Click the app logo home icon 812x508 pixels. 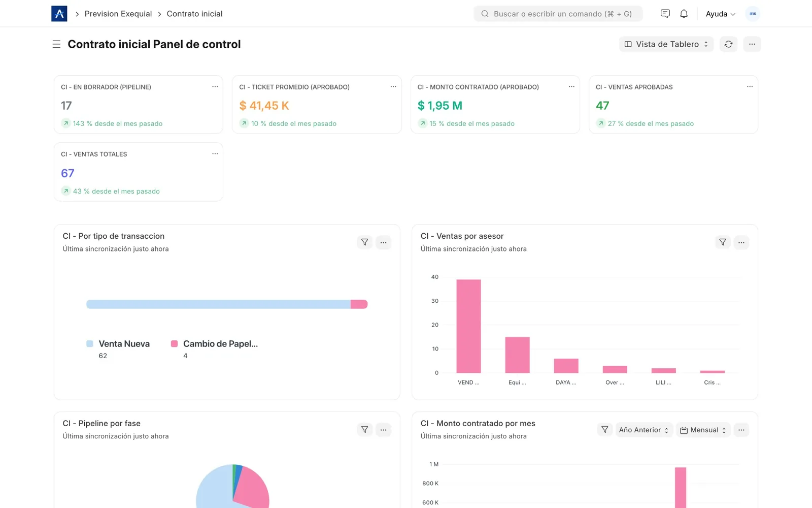pos(59,14)
